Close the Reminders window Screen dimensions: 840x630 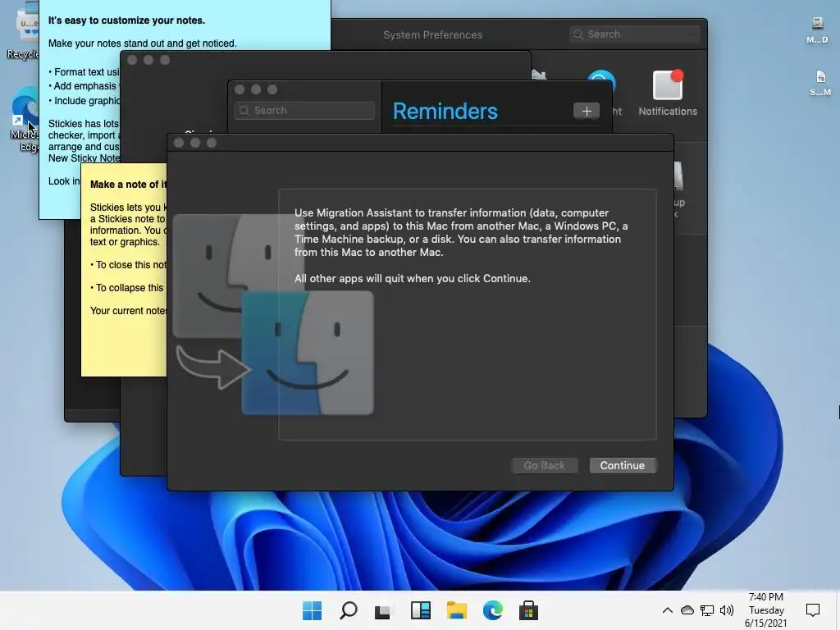click(x=240, y=89)
